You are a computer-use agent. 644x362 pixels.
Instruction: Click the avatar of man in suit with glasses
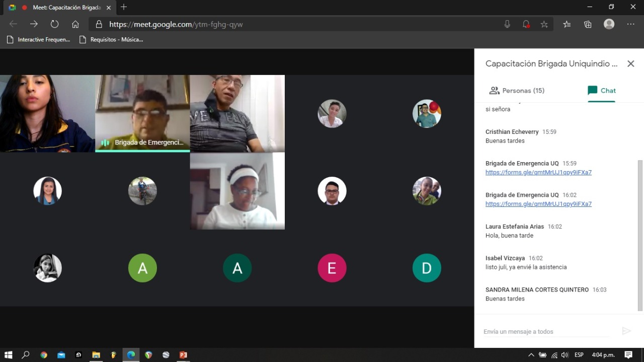pos(332,191)
